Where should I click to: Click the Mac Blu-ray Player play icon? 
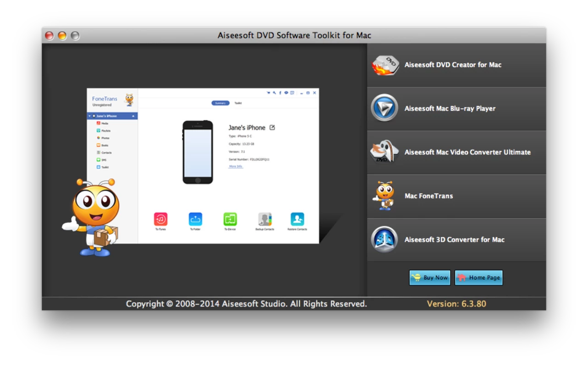point(385,108)
